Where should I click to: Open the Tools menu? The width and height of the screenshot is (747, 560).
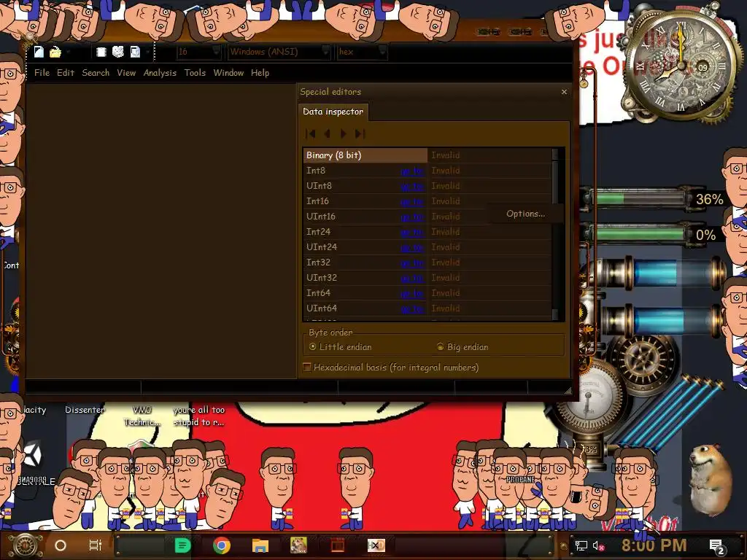point(195,72)
